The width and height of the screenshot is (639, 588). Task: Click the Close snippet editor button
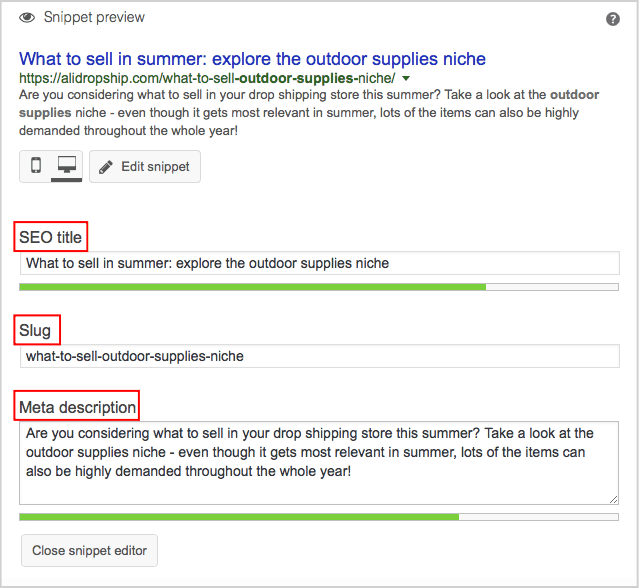[89, 550]
